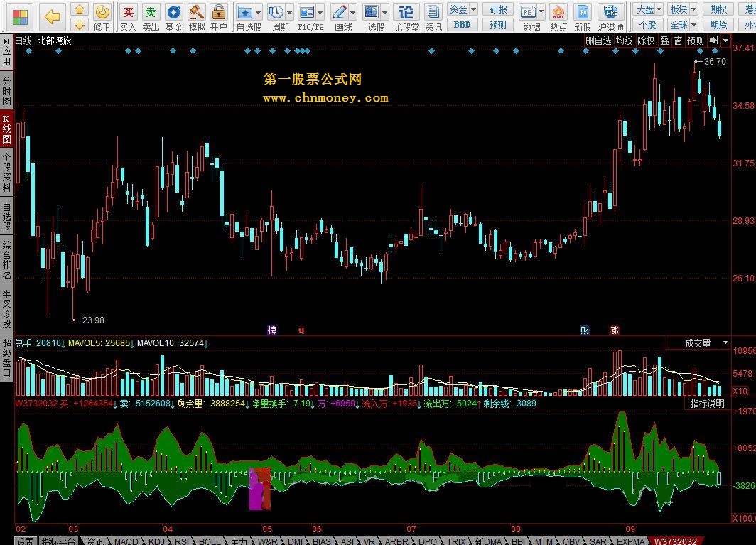The image size is (756, 545).
Task: Click the 期货 futures button
Action: (718, 25)
